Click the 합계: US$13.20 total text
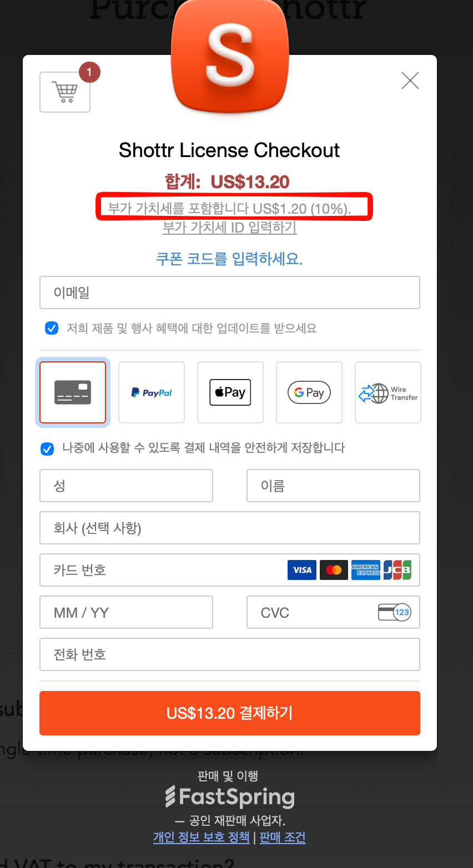 (228, 182)
